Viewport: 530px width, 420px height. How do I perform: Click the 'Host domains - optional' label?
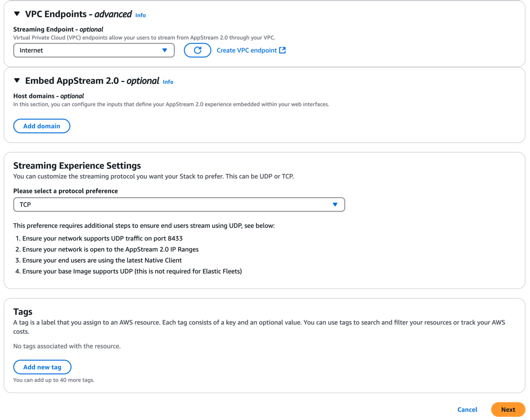[49, 96]
